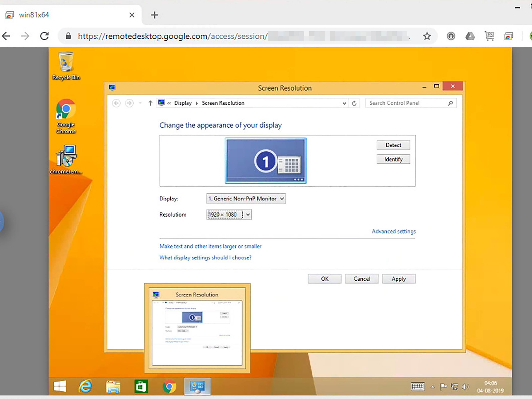The height and width of the screenshot is (399, 532).
Task: Open Action Center flag icon
Action: click(x=443, y=387)
